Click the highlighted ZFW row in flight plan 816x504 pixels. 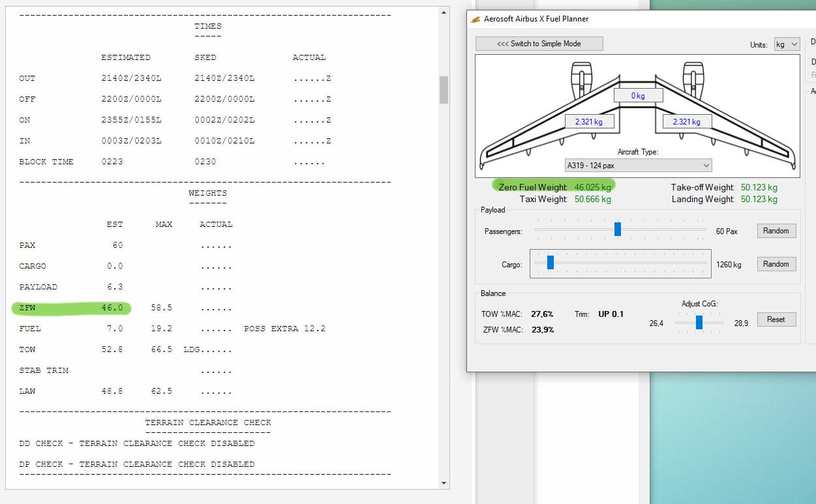[72, 308]
